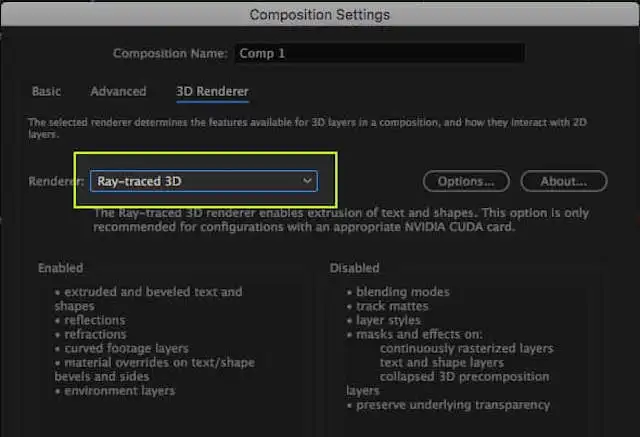Screen dimensions: 640x437
Task: Click the curved footage layers entry
Action: click(122, 348)
